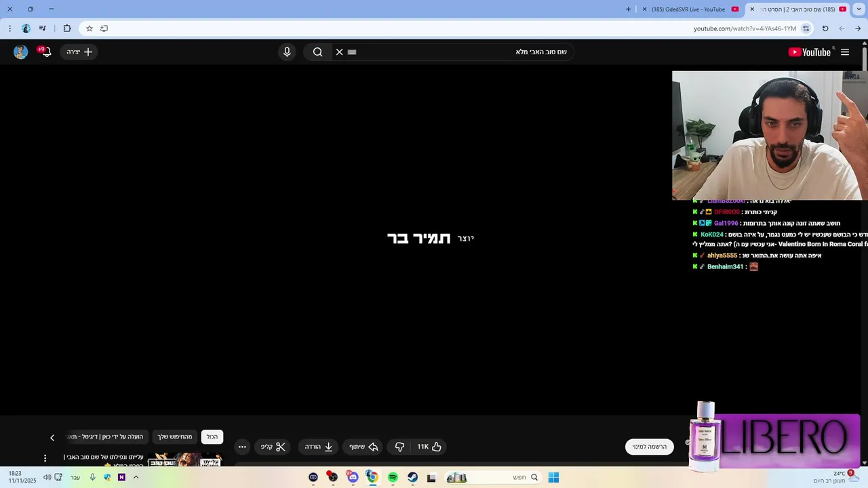Open more actions three-dots menu
868x488 pixels.
(x=242, y=447)
